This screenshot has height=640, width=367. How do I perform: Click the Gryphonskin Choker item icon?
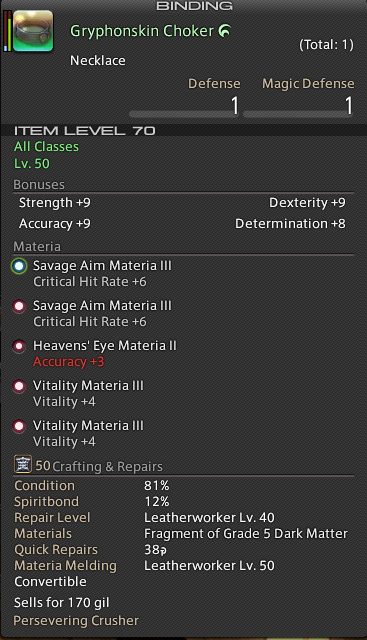33,31
